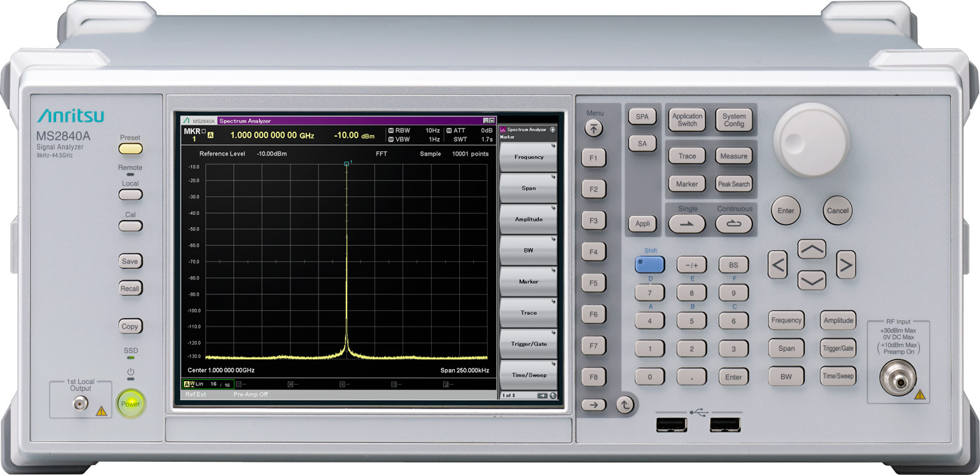
Task: Push the Measure hardware key
Action: 734,156
